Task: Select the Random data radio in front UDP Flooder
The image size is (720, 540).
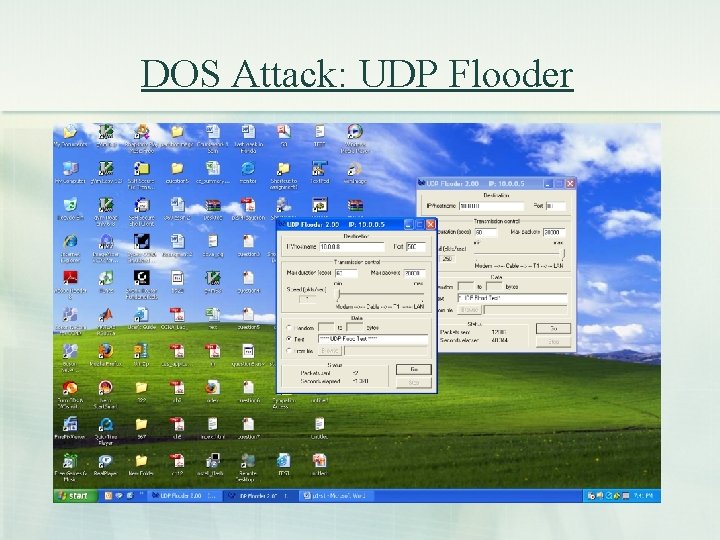Action: (x=289, y=328)
